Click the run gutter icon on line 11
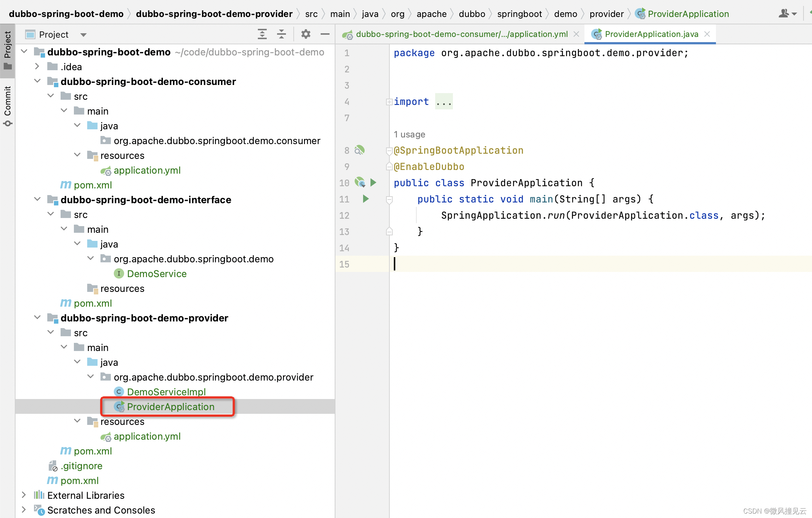Image resolution: width=812 pixels, height=518 pixels. [365, 199]
